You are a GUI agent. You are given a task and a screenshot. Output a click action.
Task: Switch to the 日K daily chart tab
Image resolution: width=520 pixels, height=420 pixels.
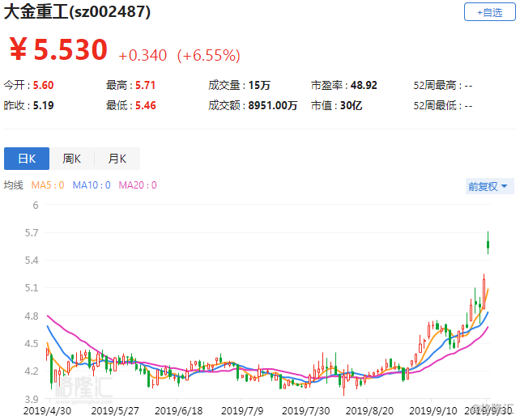27,159
